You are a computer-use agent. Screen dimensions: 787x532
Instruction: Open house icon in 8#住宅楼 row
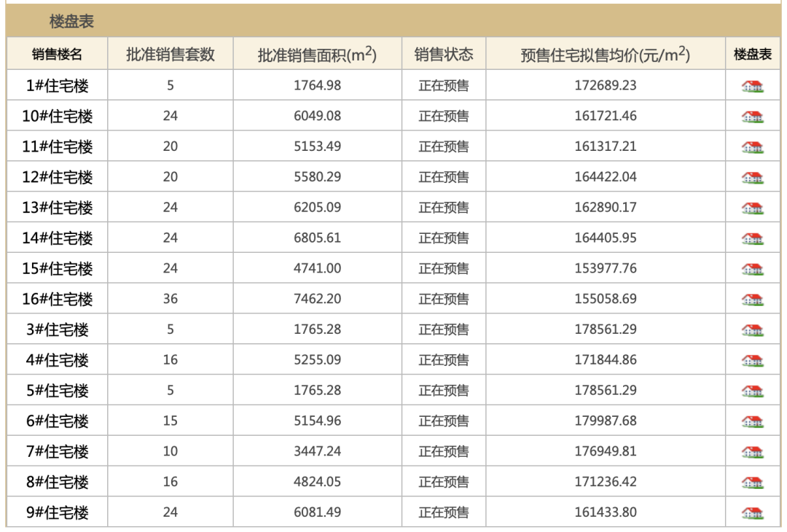(x=752, y=483)
